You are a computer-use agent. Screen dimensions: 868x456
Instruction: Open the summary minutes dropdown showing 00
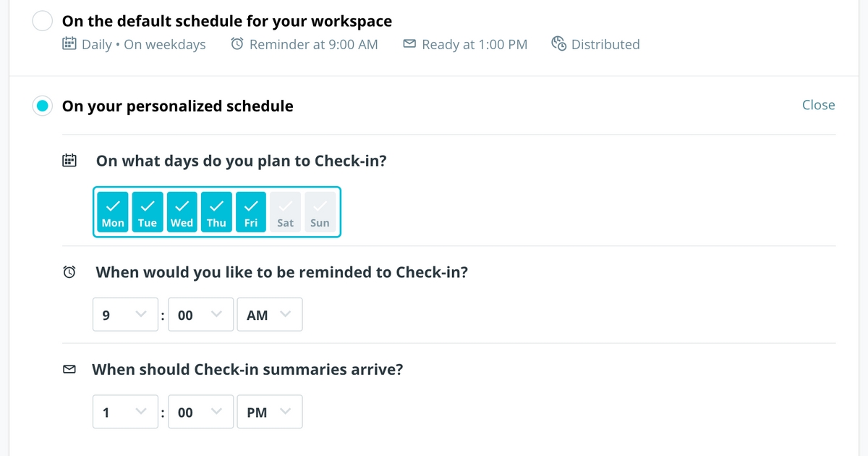[200, 411]
